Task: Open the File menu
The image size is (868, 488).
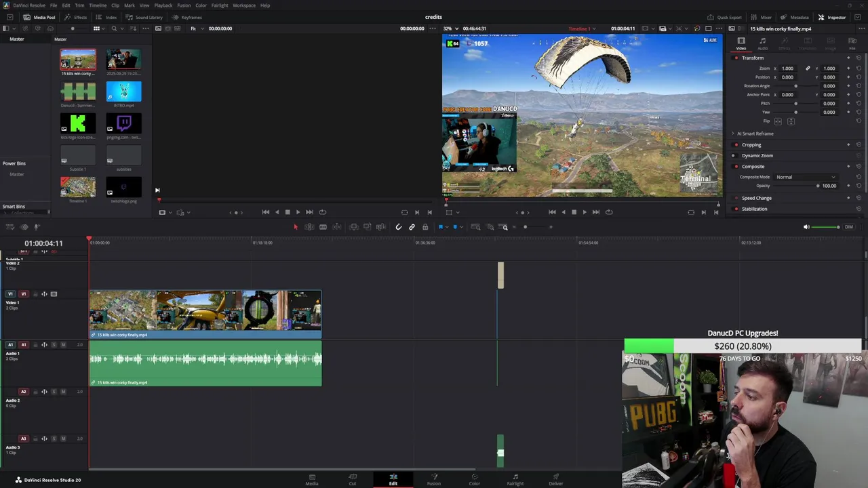Action: (53, 5)
